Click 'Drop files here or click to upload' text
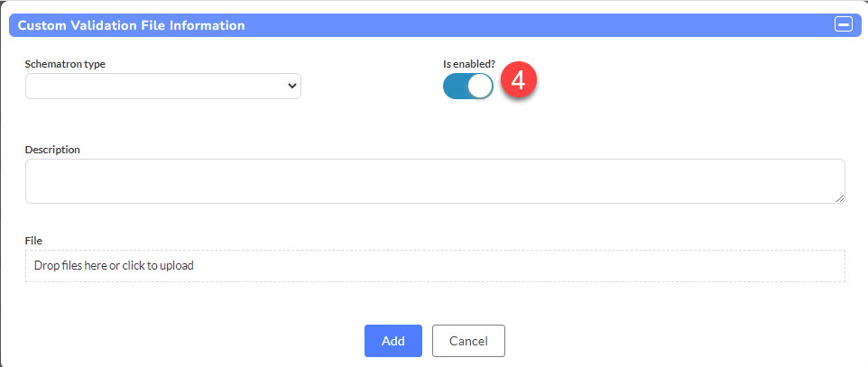 [114, 266]
